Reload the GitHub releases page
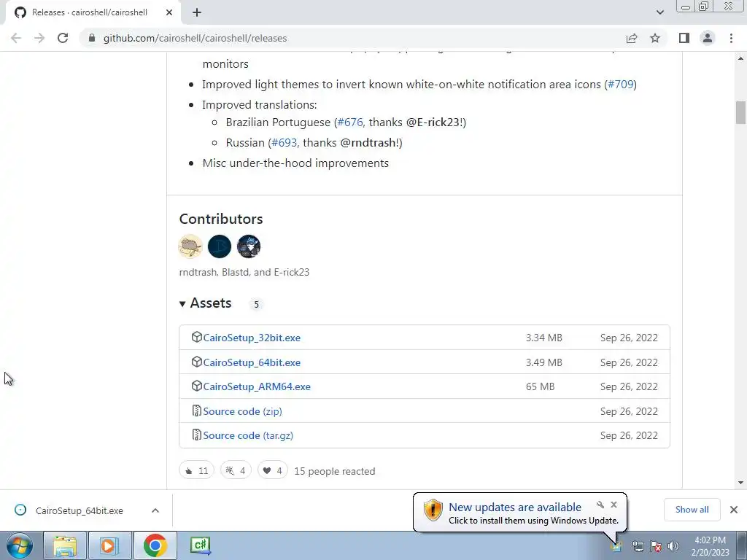This screenshot has width=747, height=560. tap(63, 38)
